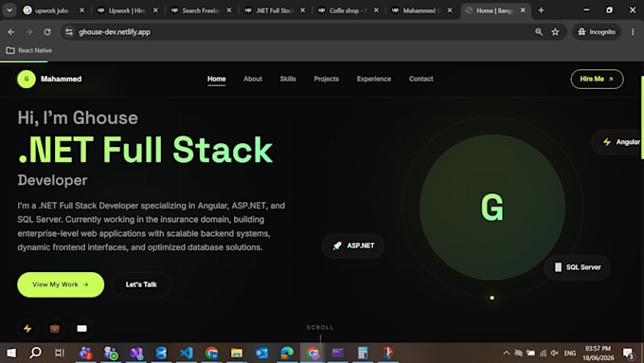This screenshot has width=644, height=363.
Task: Click the ENG language indicator
Action: 570,354
